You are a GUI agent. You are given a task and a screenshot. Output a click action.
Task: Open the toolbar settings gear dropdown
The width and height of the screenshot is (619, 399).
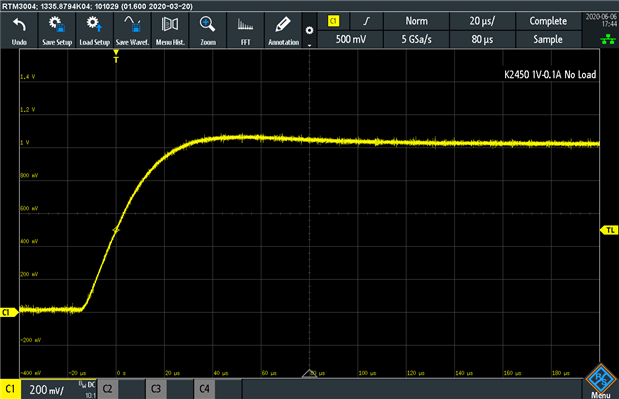[x=310, y=31]
